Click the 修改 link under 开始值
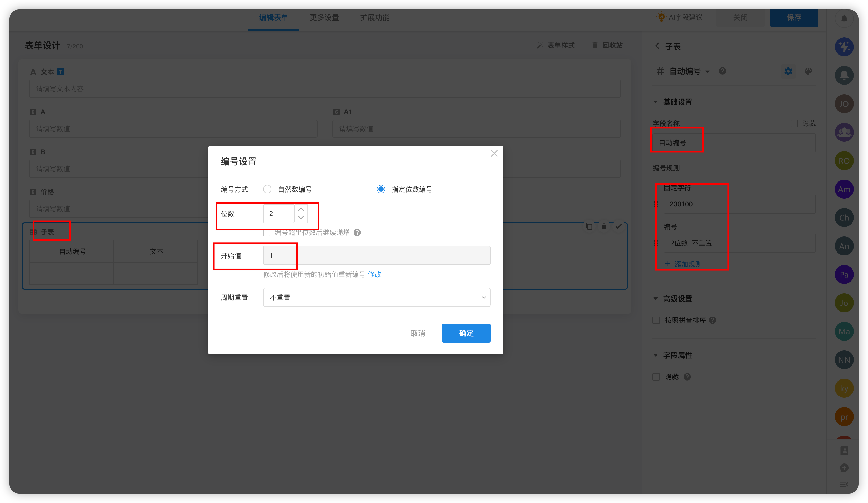The width and height of the screenshot is (868, 503). 374,274
